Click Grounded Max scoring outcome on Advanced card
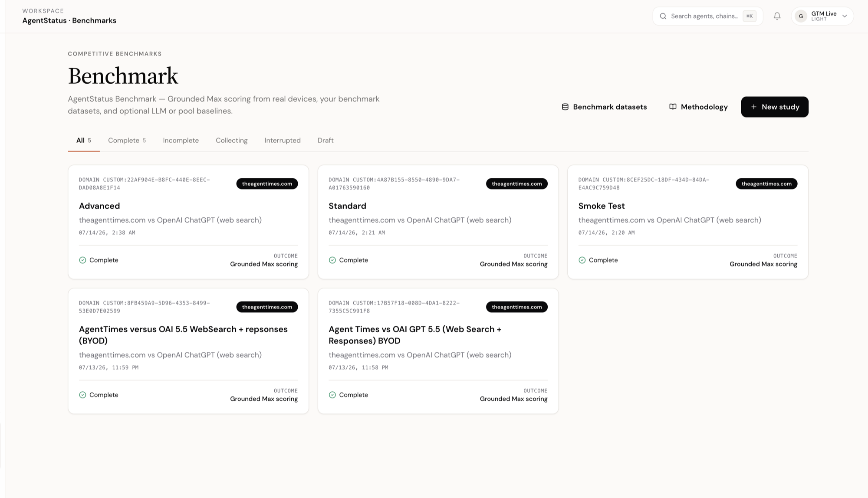Viewport: 868px width, 498px height. click(264, 264)
